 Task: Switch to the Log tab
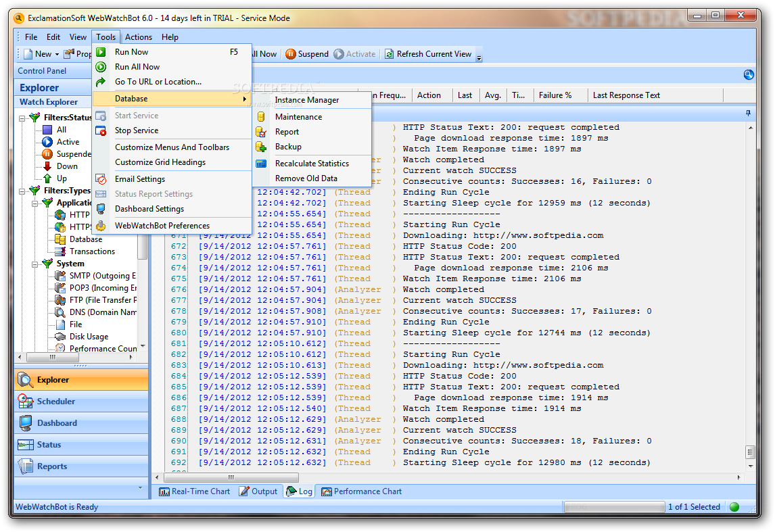click(299, 491)
